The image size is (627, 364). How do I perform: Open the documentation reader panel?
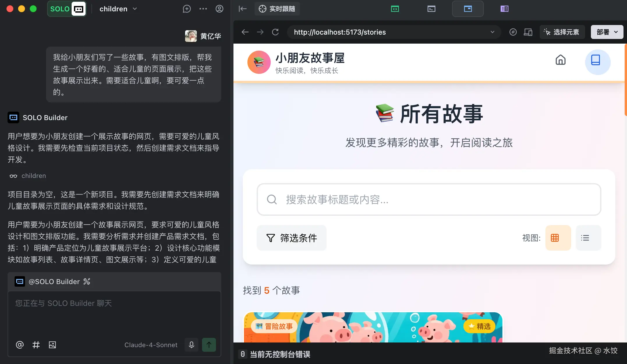[x=504, y=9]
